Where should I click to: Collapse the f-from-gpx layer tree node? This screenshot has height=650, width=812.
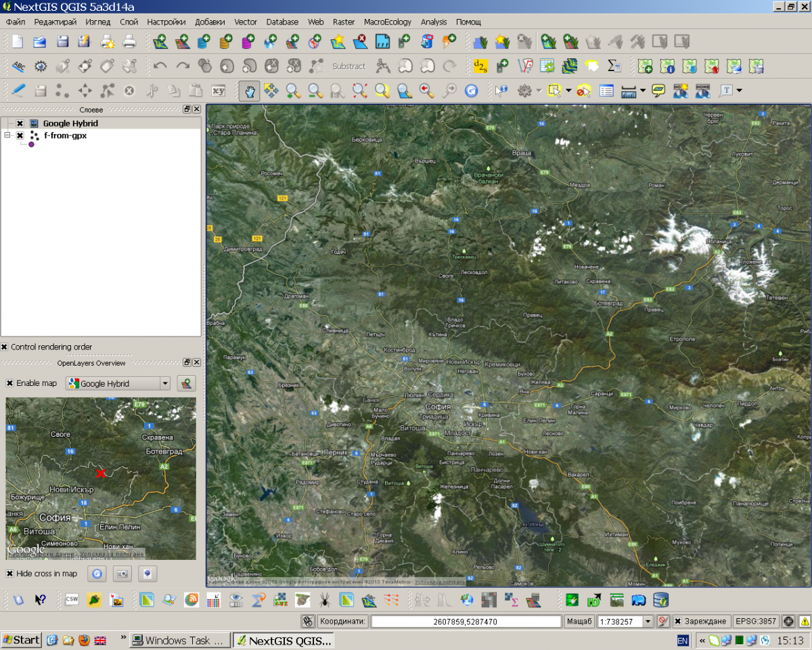(x=7, y=135)
